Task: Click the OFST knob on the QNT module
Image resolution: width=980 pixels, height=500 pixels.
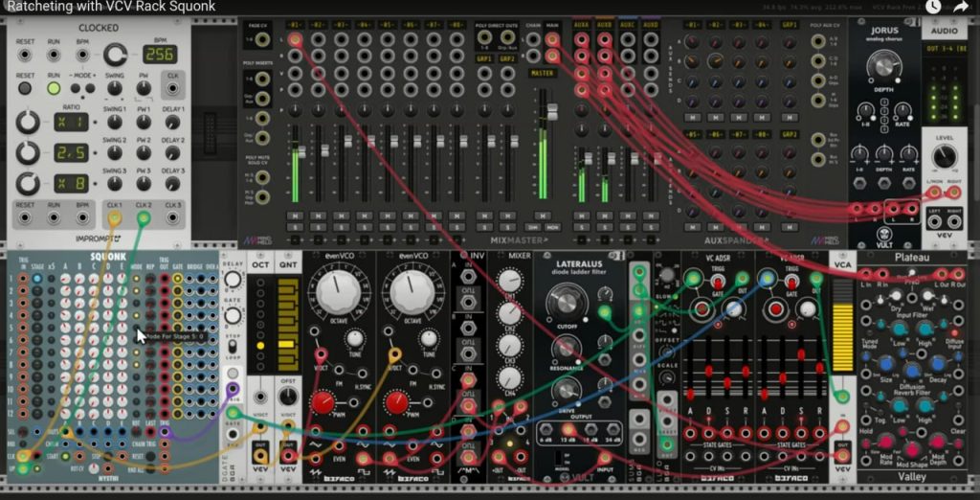Action: [x=287, y=397]
